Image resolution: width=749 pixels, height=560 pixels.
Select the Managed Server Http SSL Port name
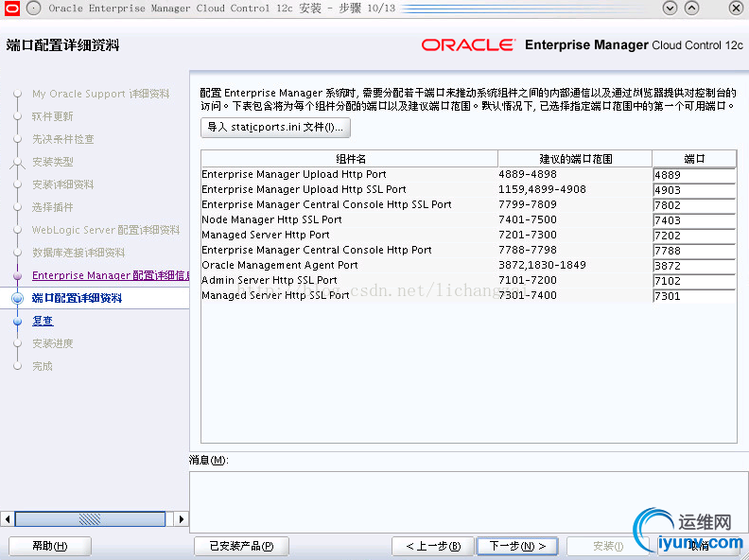pyautogui.click(x=275, y=295)
